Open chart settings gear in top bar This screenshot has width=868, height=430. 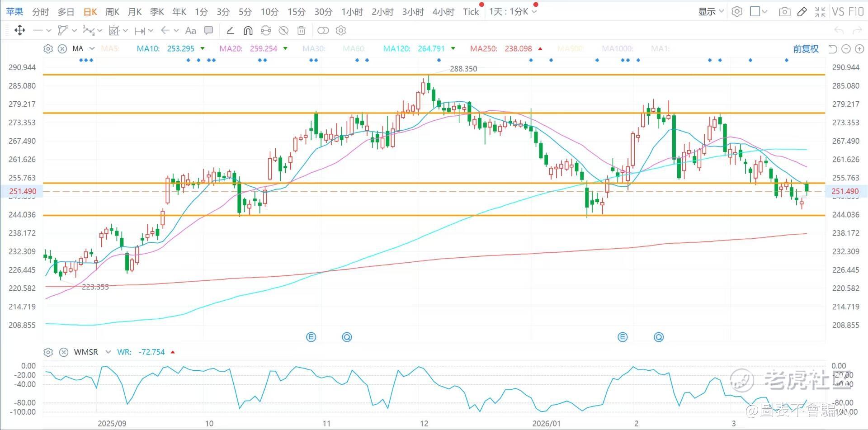point(737,12)
